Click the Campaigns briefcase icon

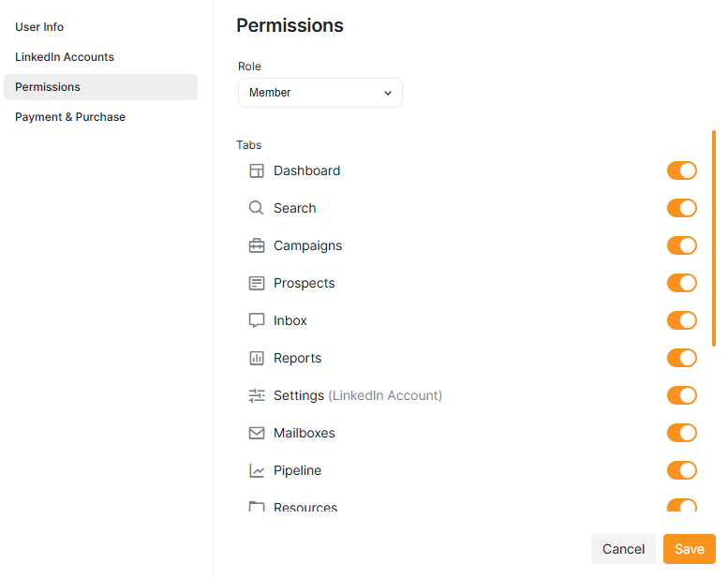click(x=257, y=245)
